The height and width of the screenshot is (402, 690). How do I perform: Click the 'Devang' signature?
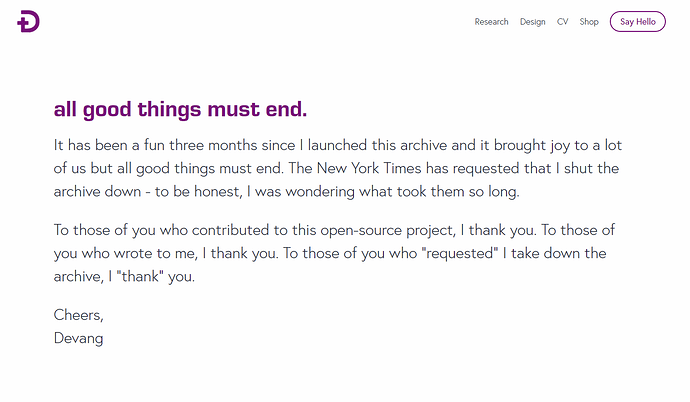tap(78, 339)
